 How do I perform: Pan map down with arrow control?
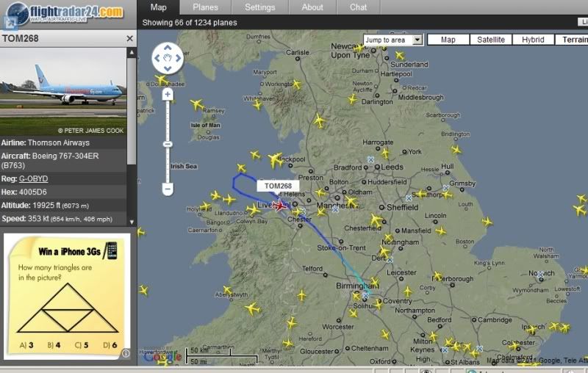168,68
